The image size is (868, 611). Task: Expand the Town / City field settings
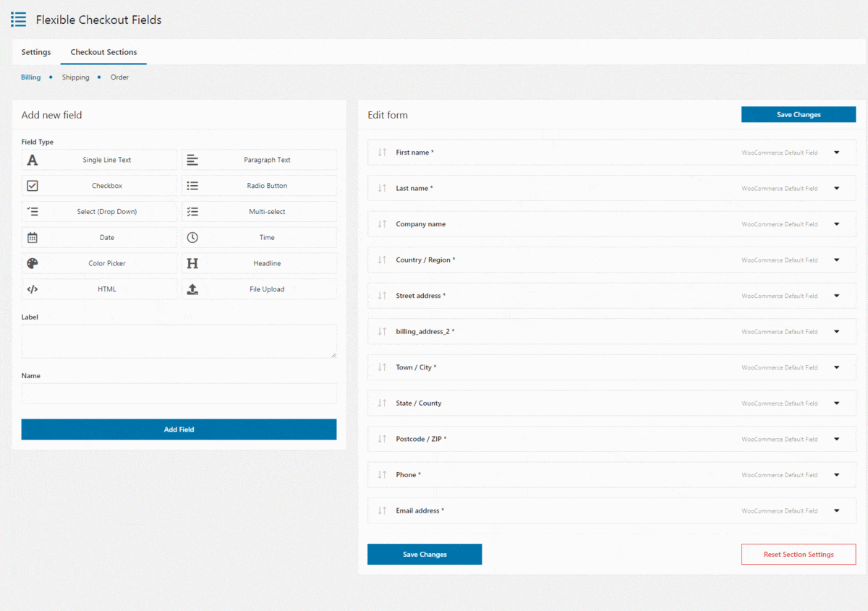tap(837, 367)
